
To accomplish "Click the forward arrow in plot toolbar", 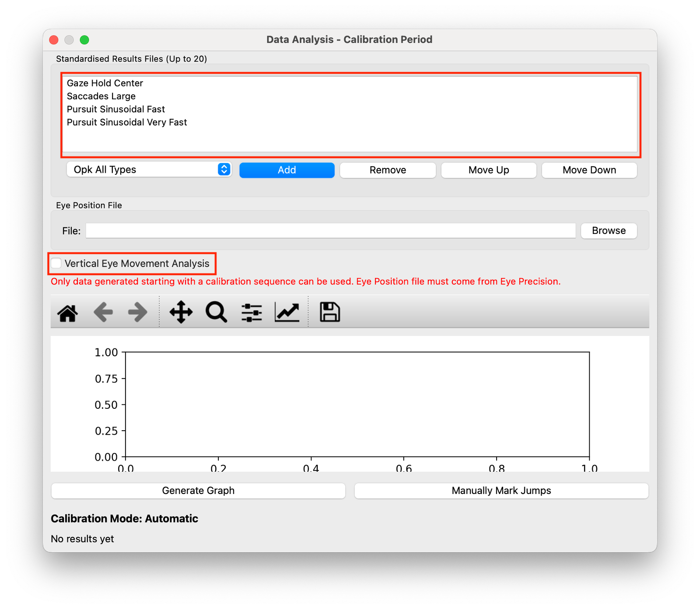I will pos(137,313).
